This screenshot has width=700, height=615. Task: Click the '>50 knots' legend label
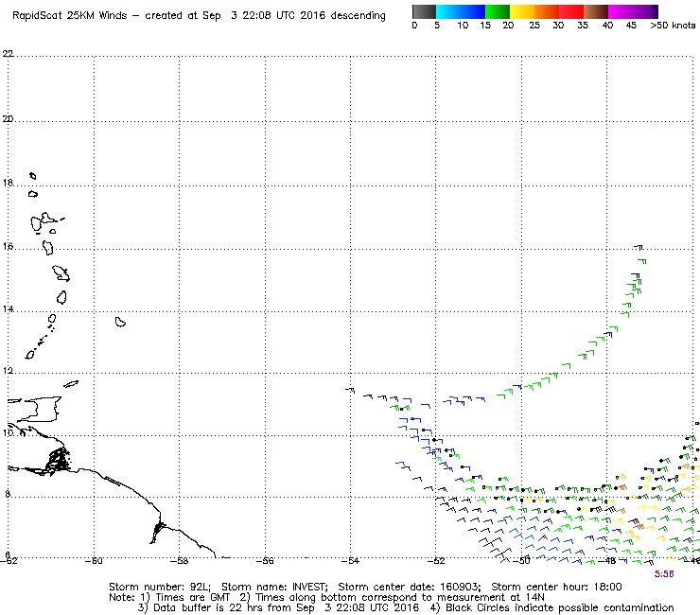pos(673,26)
